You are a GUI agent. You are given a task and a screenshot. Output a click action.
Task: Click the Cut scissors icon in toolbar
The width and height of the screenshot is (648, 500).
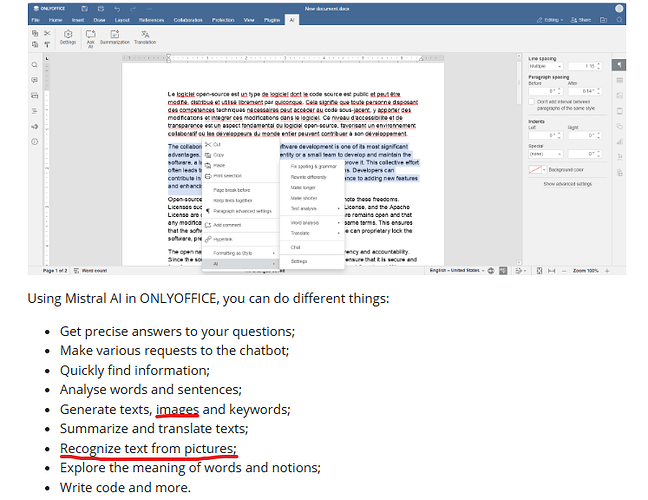47,33
